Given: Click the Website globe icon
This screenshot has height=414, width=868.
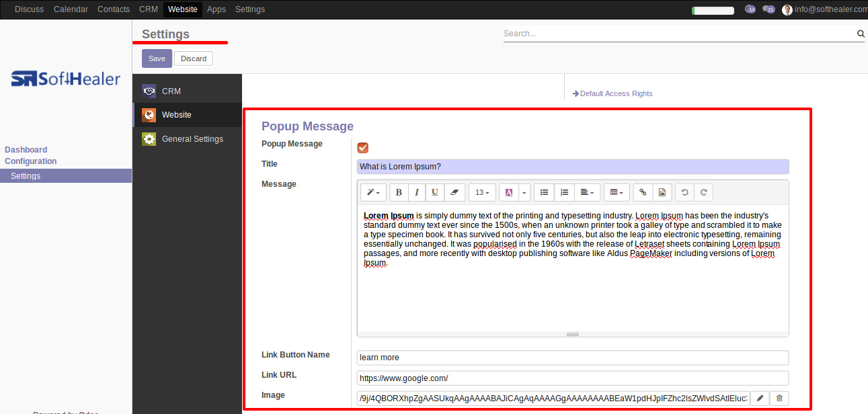Looking at the screenshot, I should pos(149,115).
